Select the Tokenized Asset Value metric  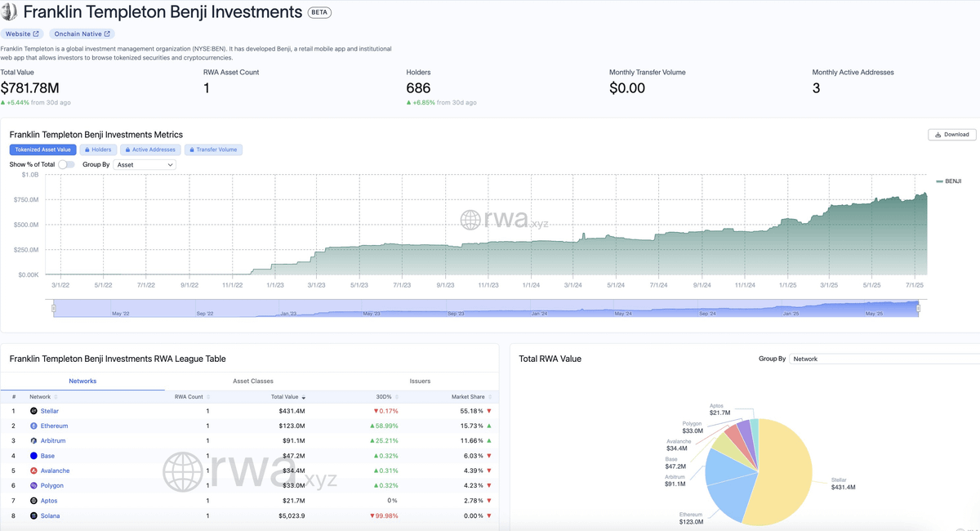(43, 149)
